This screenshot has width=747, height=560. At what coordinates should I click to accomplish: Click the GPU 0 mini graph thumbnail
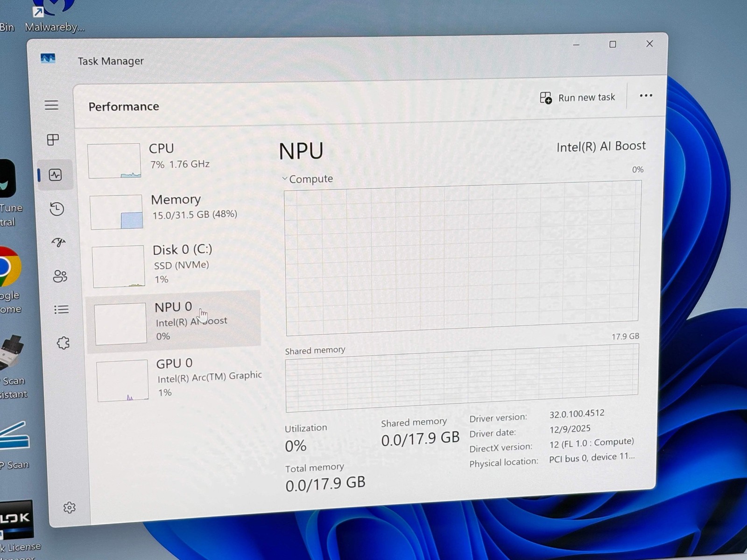pos(123,381)
